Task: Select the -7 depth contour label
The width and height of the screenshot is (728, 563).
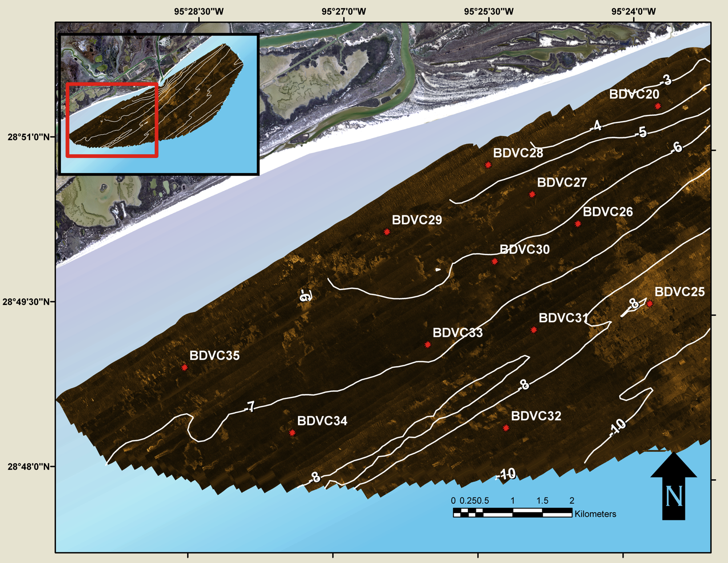Action: (249, 407)
